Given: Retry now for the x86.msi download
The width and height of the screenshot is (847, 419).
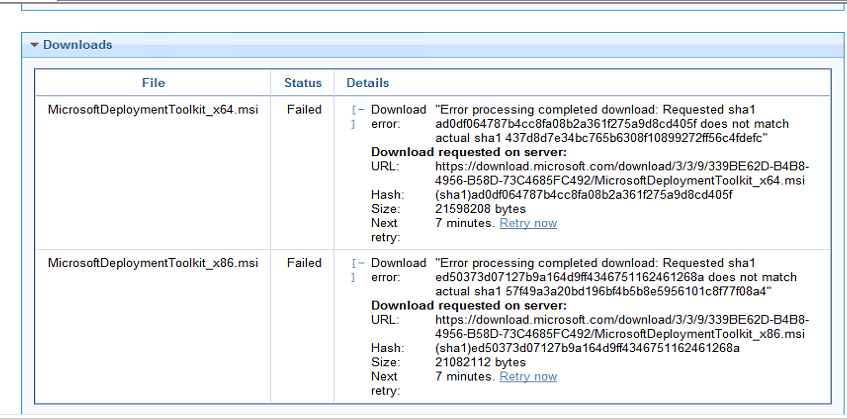Looking at the screenshot, I should [x=528, y=376].
